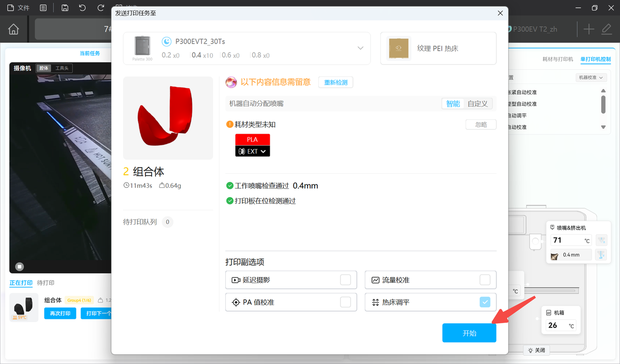Click the purple sphere icon beside 以下内容信息需留意

231,82
